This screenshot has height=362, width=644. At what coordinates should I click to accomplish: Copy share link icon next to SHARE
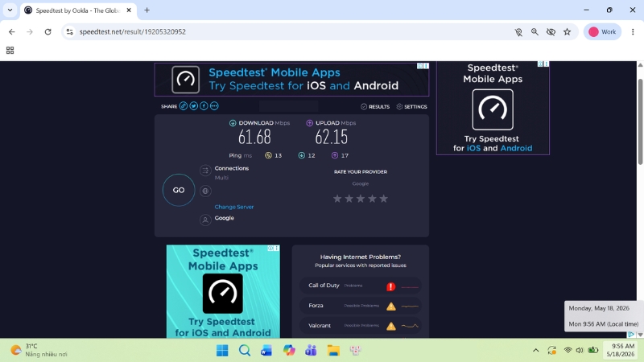tap(184, 106)
